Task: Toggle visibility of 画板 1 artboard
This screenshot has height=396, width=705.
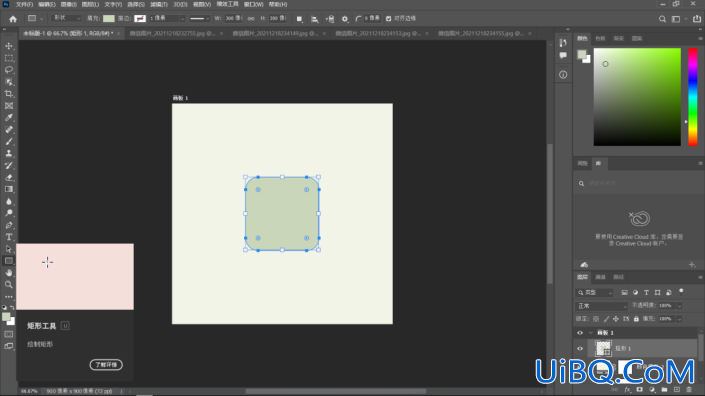Action: click(580, 333)
